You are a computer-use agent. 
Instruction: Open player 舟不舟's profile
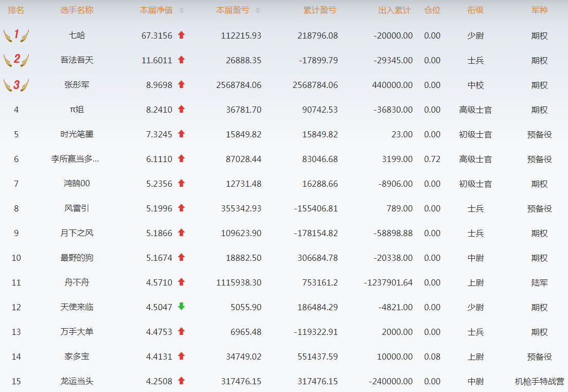tap(77, 282)
